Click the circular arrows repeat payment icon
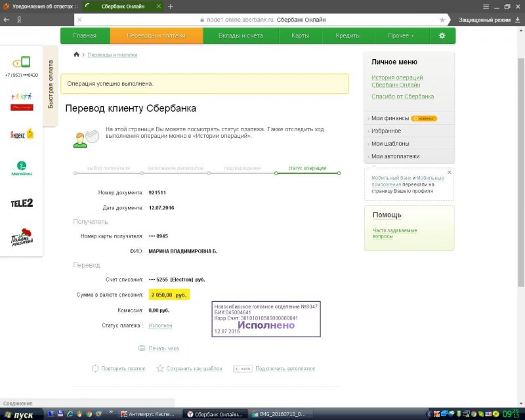This screenshot has height=420, width=525. [x=95, y=368]
